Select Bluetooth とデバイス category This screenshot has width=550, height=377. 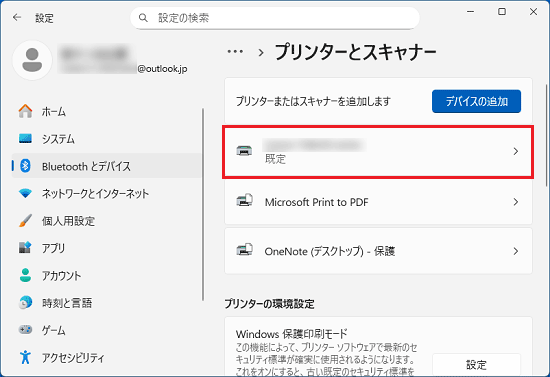107,166
